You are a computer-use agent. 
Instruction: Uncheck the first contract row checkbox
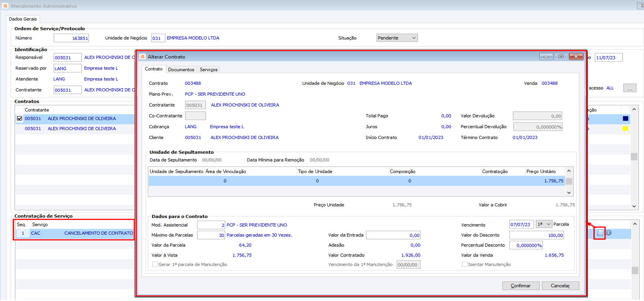tap(19, 118)
